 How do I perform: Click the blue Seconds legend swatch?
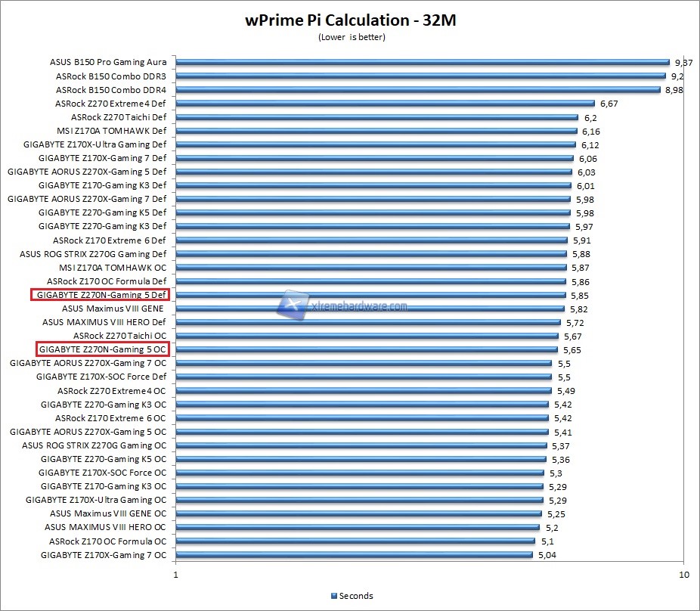tap(334, 596)
